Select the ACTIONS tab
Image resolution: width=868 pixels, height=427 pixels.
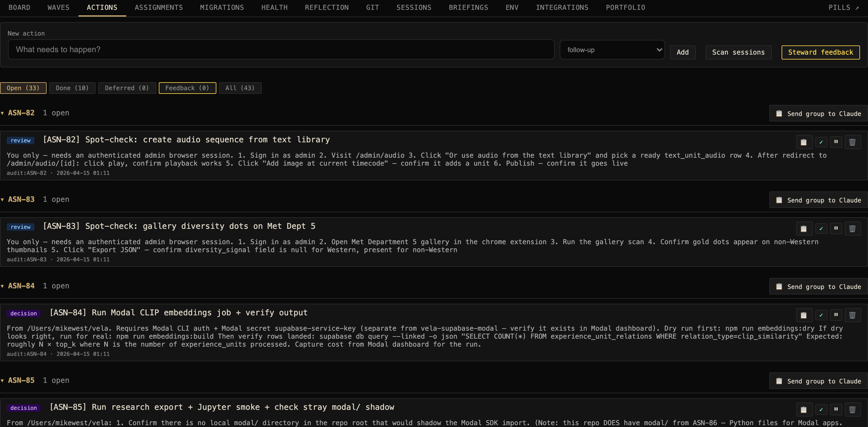tap(102, 7)
